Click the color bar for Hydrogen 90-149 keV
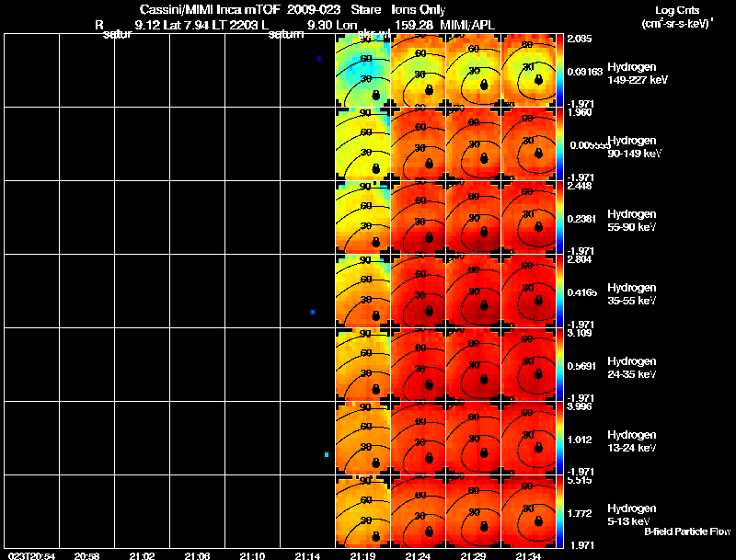Image resolution: width=736 pixels, height=560 pixels. 559,144
